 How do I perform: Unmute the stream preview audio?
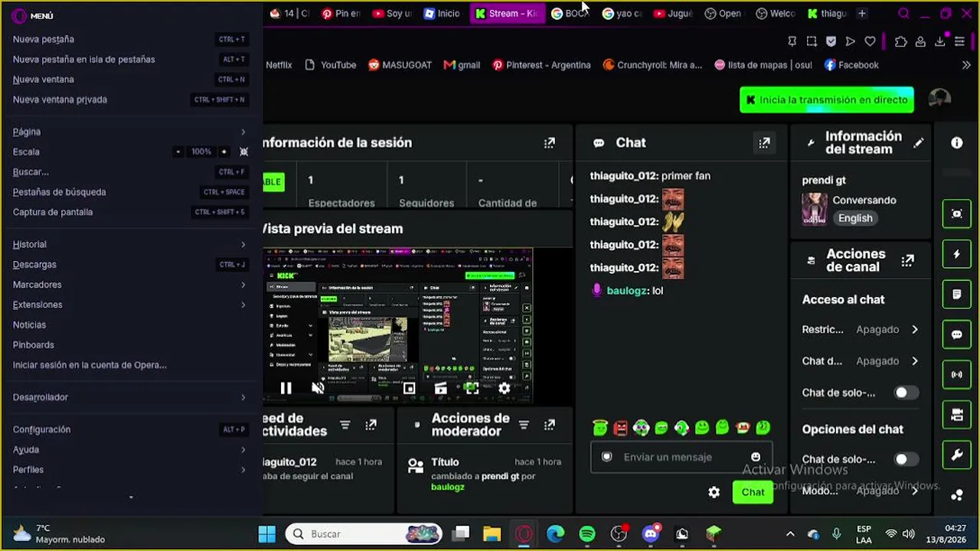tap(318, 389)
